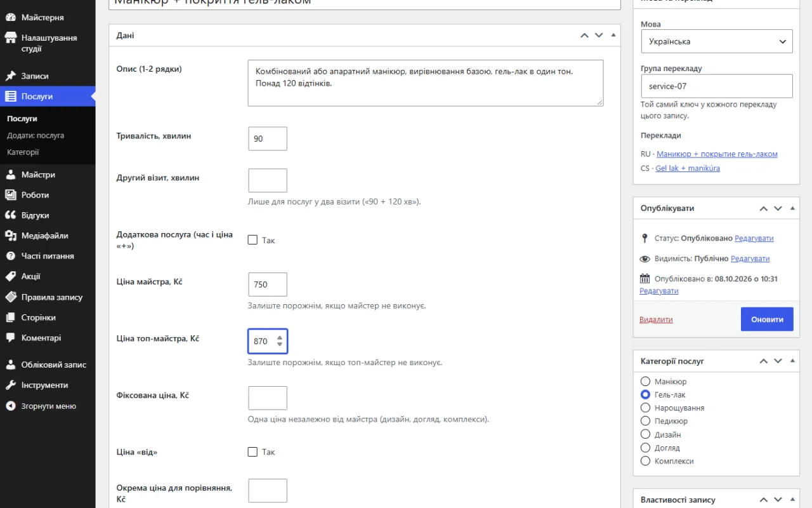Click the Роботи gallery icon

coord(11,195)
